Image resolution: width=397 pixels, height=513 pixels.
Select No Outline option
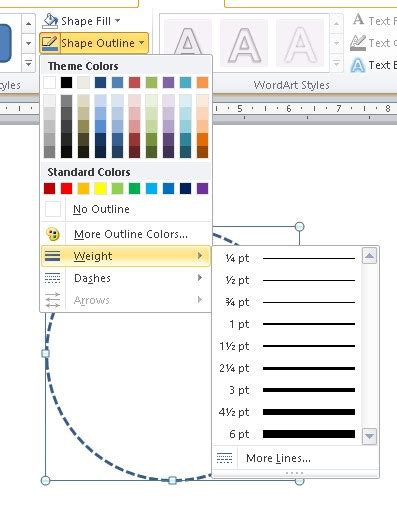coord(126,209)
